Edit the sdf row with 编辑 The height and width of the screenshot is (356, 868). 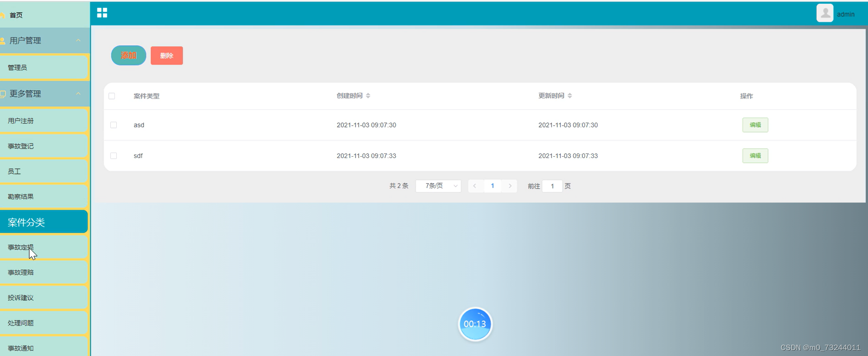pyautogui.click(x=755, y=156)
